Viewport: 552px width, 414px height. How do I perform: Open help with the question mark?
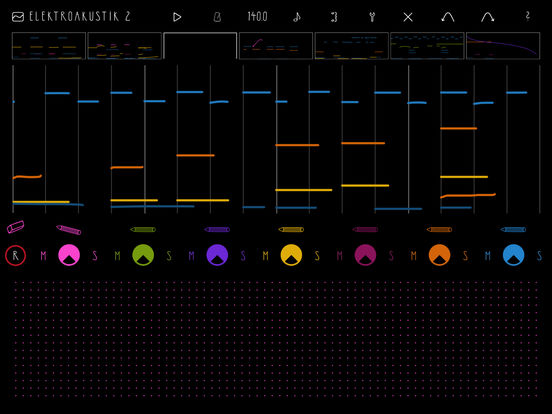coord(527,16)
